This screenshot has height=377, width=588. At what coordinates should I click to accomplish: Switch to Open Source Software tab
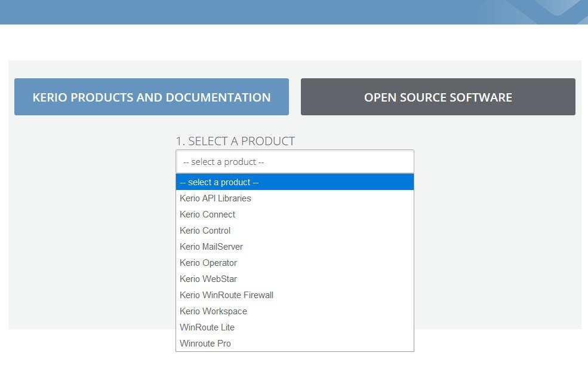tap(438, 97)
